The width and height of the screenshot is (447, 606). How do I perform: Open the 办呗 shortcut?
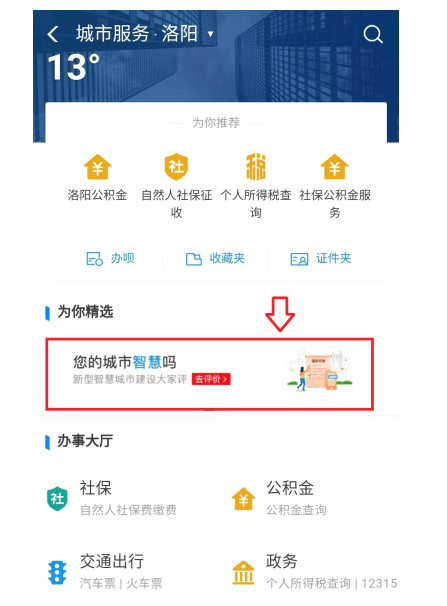(110, 258)
